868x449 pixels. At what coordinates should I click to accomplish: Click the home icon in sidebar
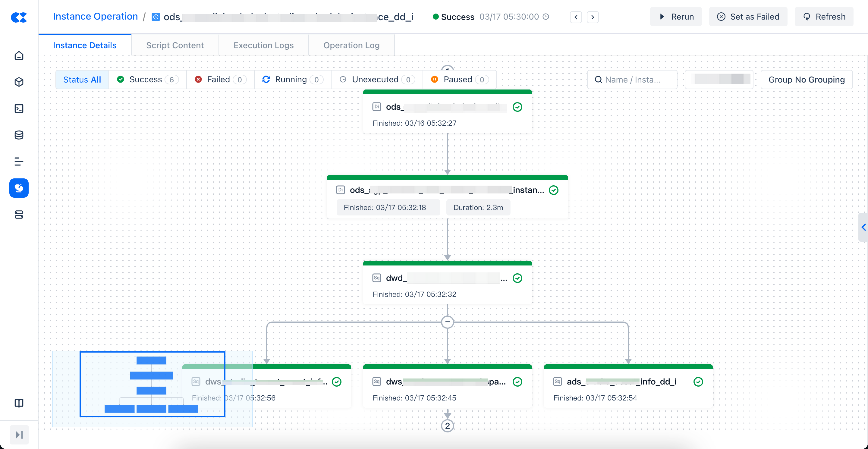click(19, 55)
